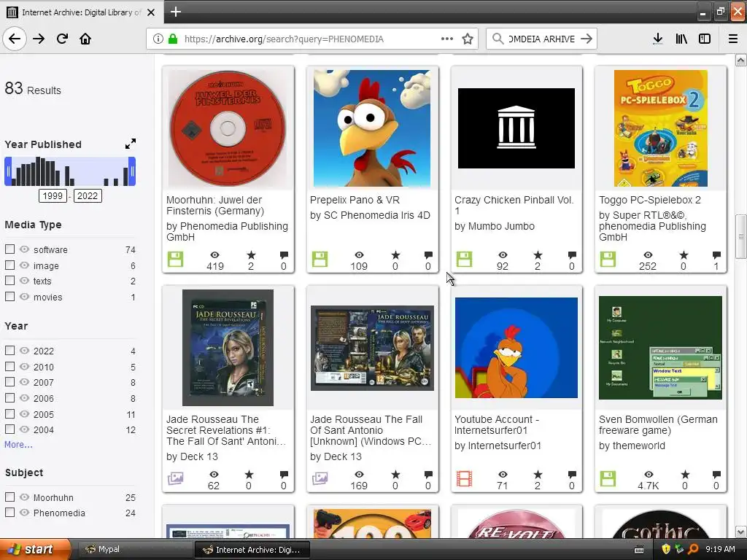Click image icon on Jade Rousseau Fall card

point(320,478)
